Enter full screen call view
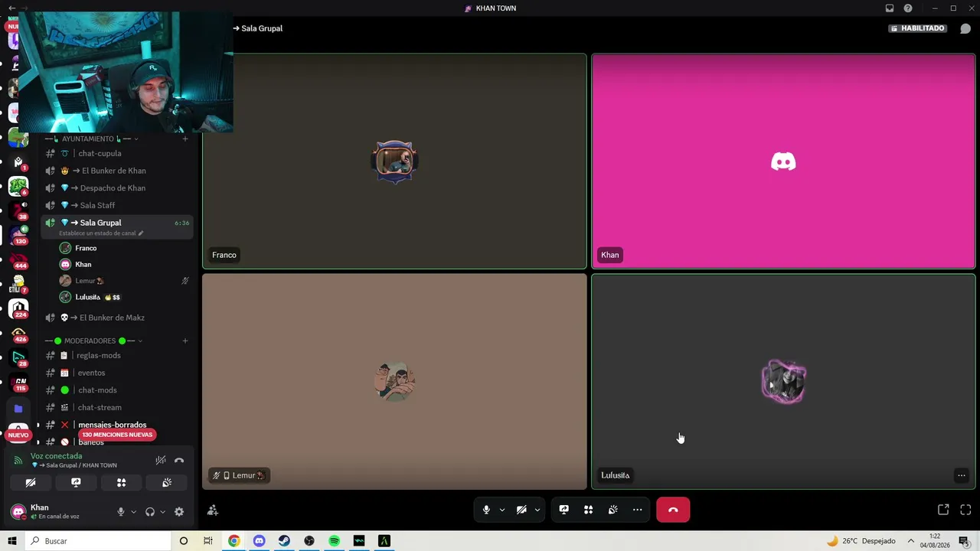The width and height of the screenshot is (980, 551). pyautogui.click(x=965, y=510)
